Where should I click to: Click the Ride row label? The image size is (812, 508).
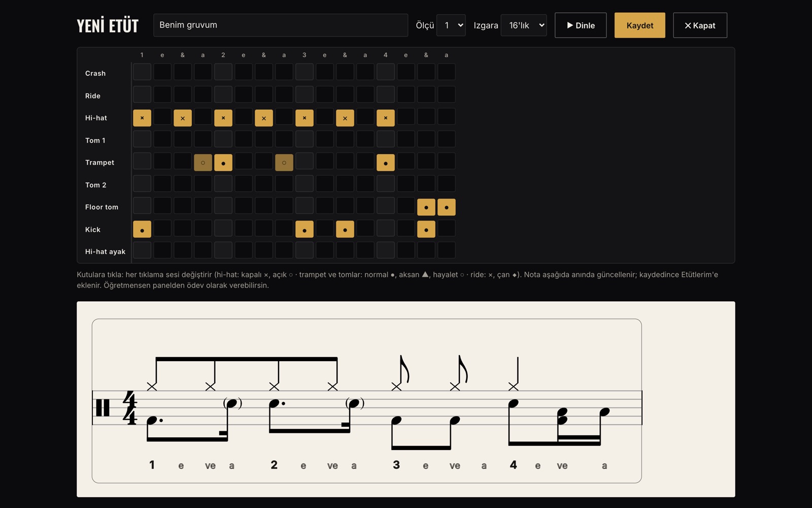93,96
